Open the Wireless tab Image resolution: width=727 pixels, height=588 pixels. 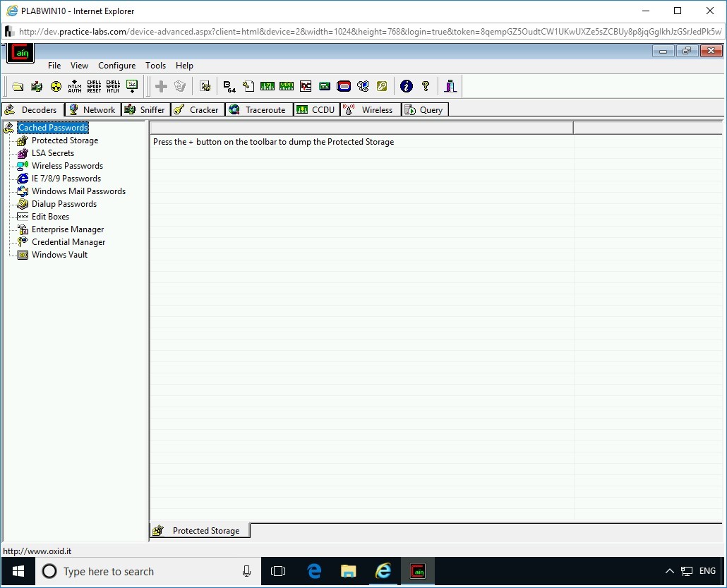point(370,110)
